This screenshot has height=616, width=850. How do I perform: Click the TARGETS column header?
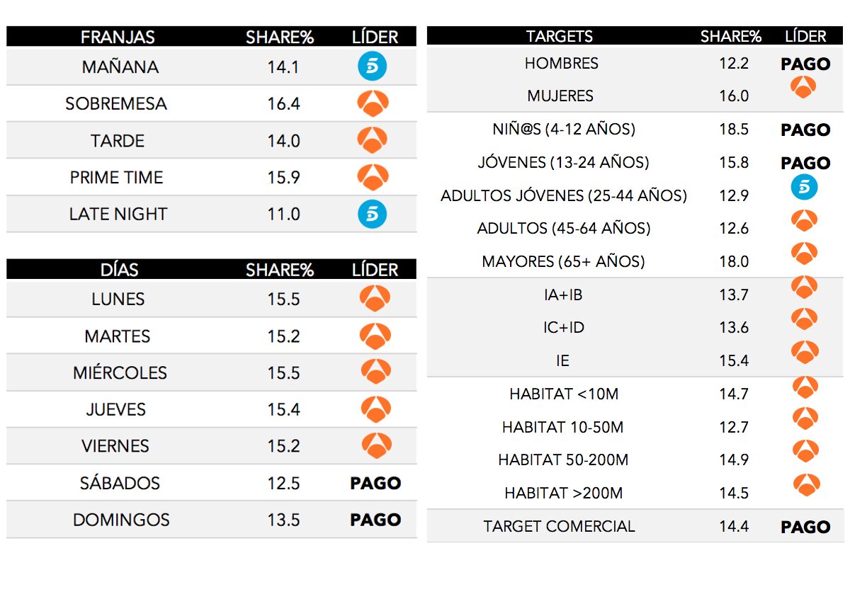pyautogui.click(x=560, y=36)
